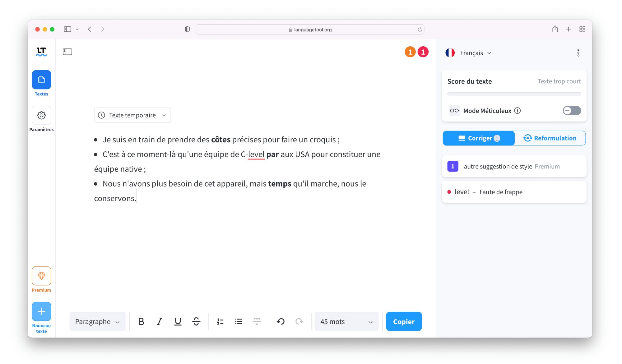Toggle bullet list formatting
This screenshot has height=364, width=622.
click(239, 321)
